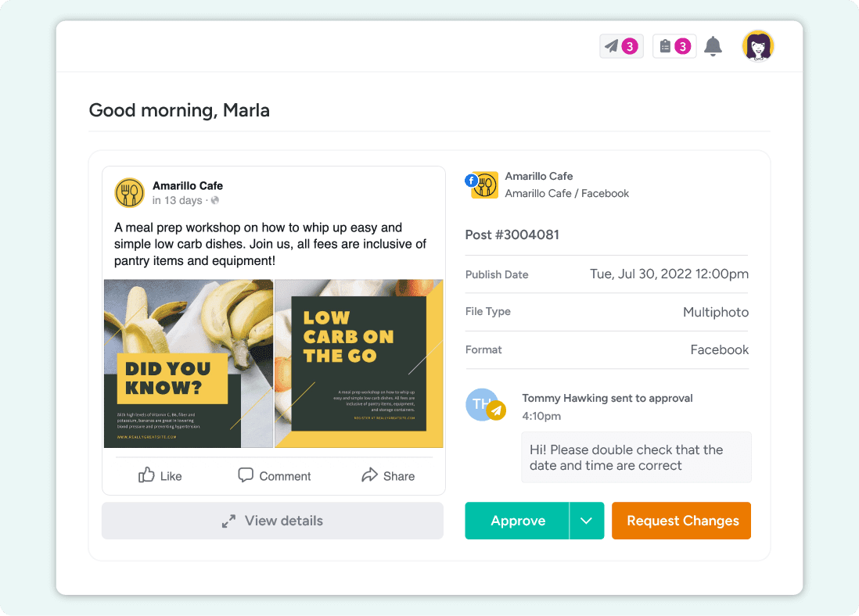Open the clipboard approvals queue icon

coord(667,46)
